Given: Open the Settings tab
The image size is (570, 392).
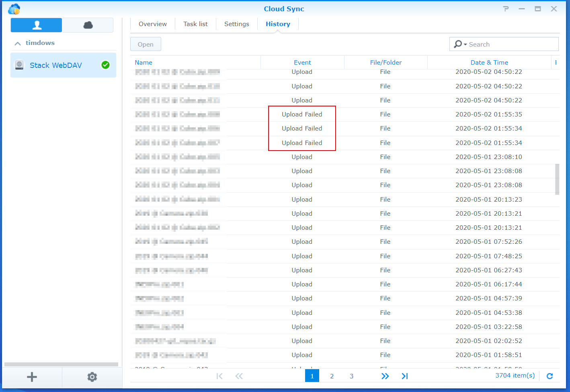Looking at the screenshot, I should click(236, 24).
